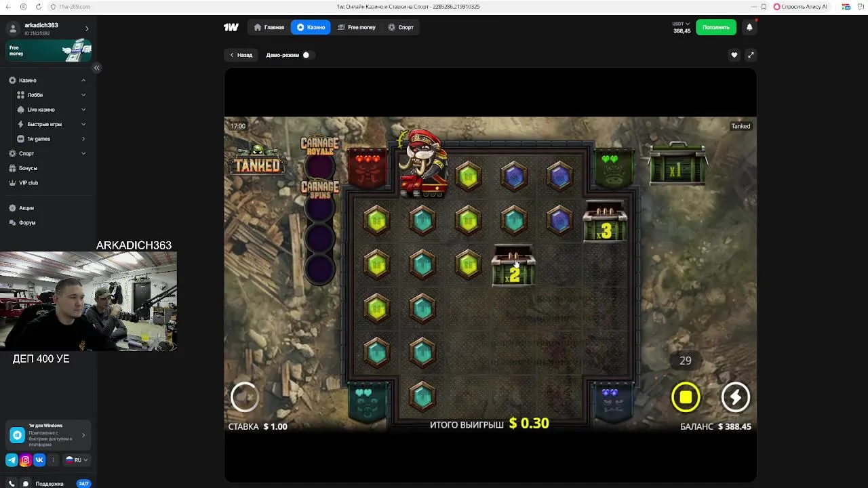Open the browser bookmark icon
The width and height of the screenshot is (868, 488).
coord(764,7)
